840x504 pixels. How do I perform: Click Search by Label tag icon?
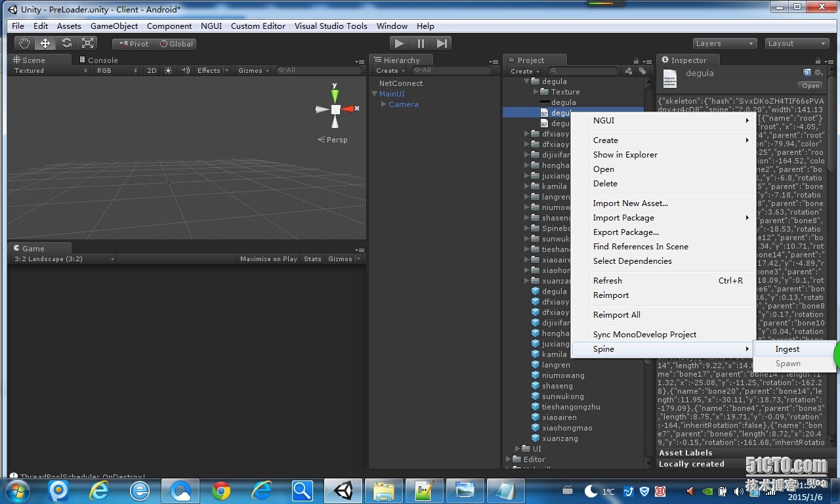[x=642, y=71]
